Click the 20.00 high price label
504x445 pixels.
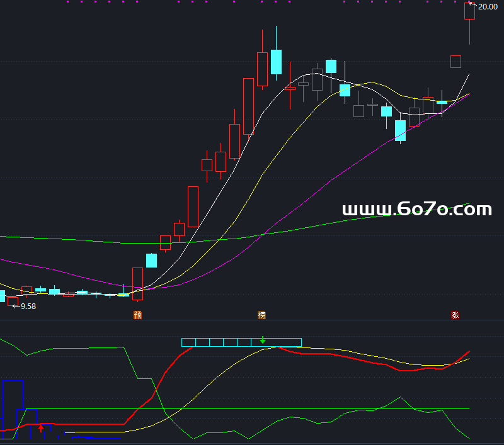[x=488, y=7]
